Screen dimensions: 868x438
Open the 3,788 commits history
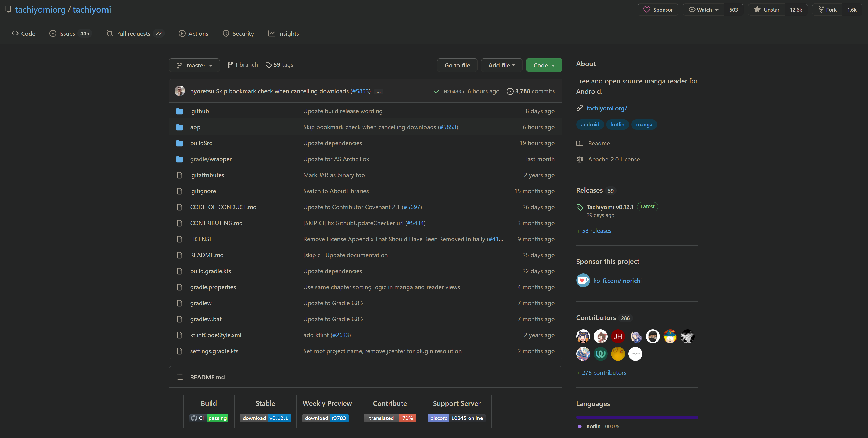pyautogui.click(x=531, y=91)
